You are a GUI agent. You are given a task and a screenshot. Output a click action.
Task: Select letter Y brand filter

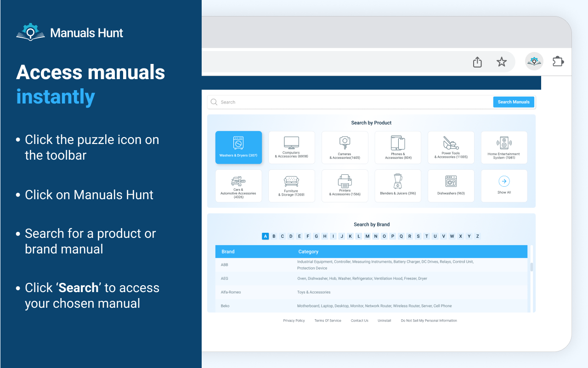tap(469, 236)
